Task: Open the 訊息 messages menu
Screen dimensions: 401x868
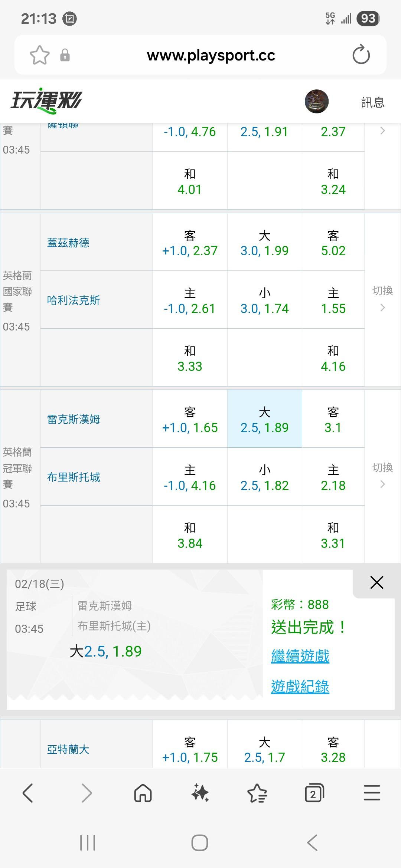Action: point(372,102)
